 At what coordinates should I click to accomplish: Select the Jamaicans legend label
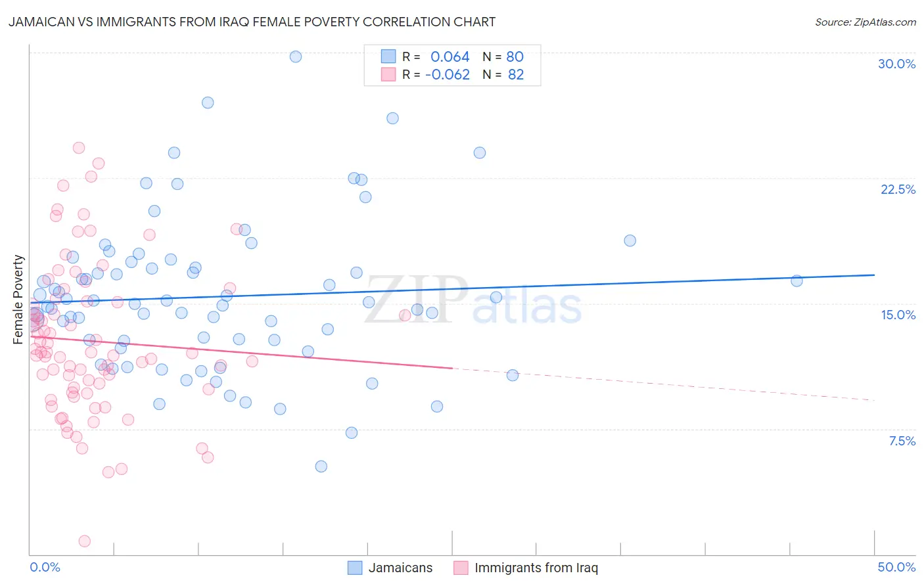[400, 568]
